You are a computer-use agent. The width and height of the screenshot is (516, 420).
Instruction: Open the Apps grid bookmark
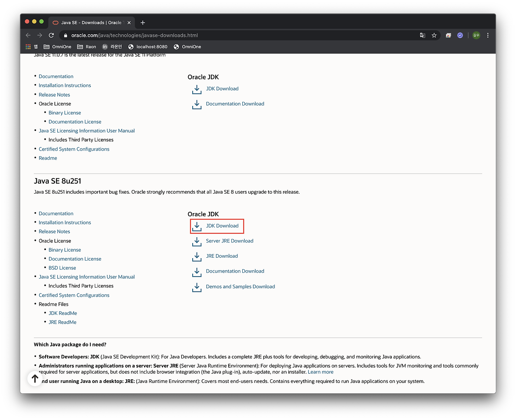click(32, 47)
